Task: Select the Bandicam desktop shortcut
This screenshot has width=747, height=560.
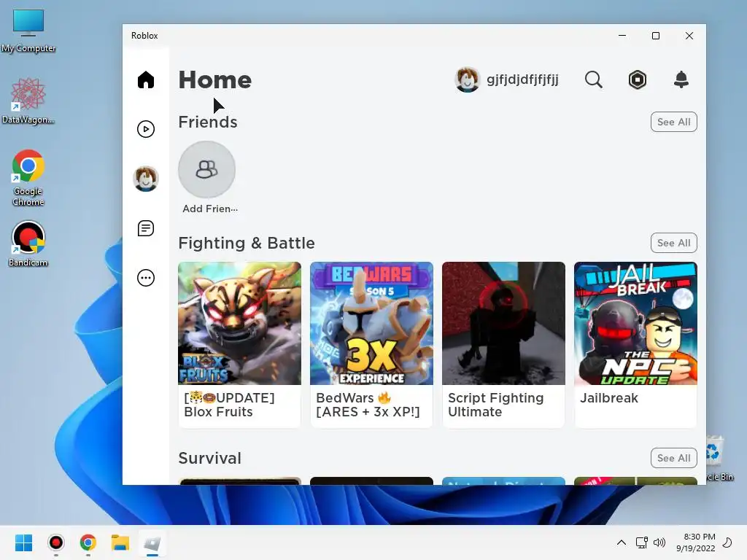Action: tap(28, 244)
